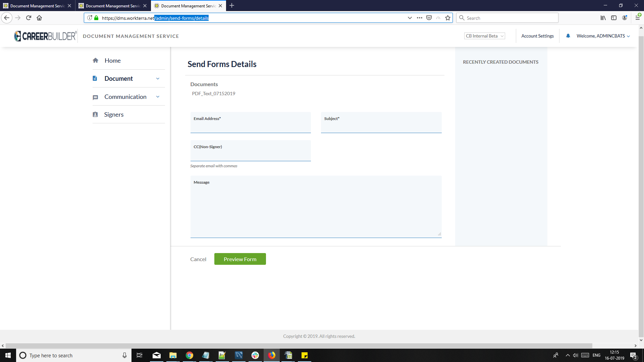The height and width of the screenshot is (362, 644).
Task: Open Windows action center notifications
Action: pyautogui.click(x=634, y=355)
